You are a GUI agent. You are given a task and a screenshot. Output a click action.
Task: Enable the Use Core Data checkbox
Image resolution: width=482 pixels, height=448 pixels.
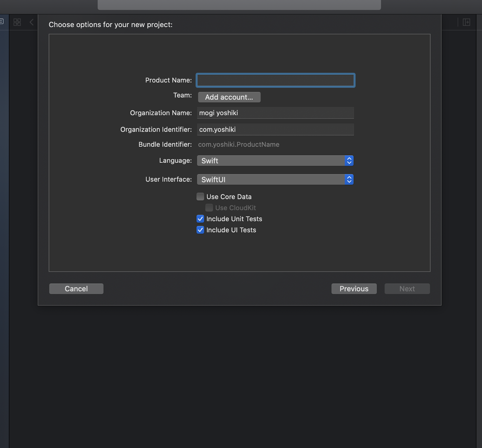click(x=200, y=197)
